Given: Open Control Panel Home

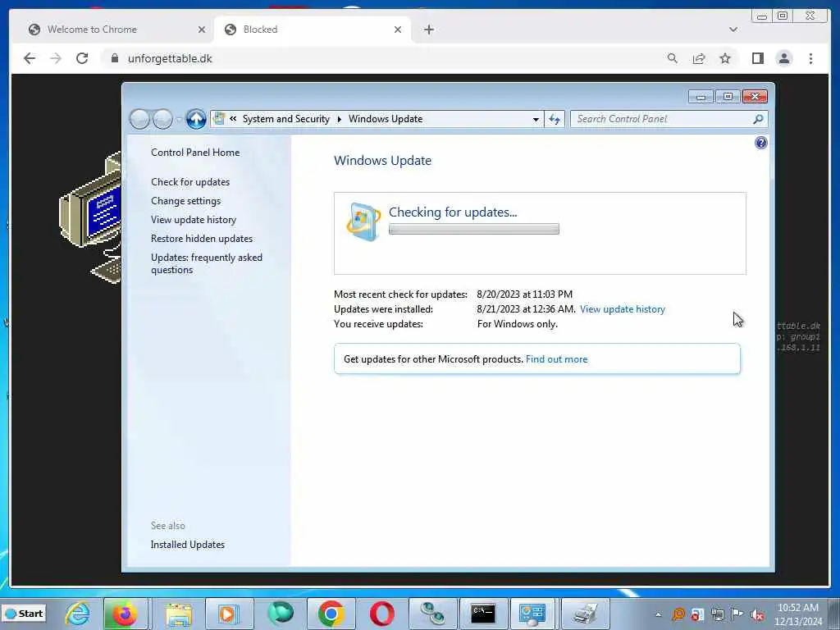Looking at the screenshot, I should pyautogui.click(x=195, y=152).
